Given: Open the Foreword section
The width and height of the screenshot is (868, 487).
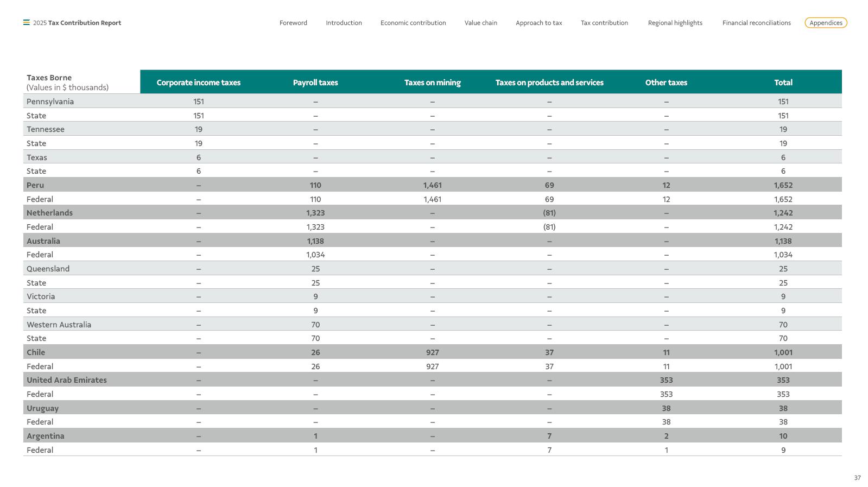Looking at the screenshot, I should tap(293, 23).
